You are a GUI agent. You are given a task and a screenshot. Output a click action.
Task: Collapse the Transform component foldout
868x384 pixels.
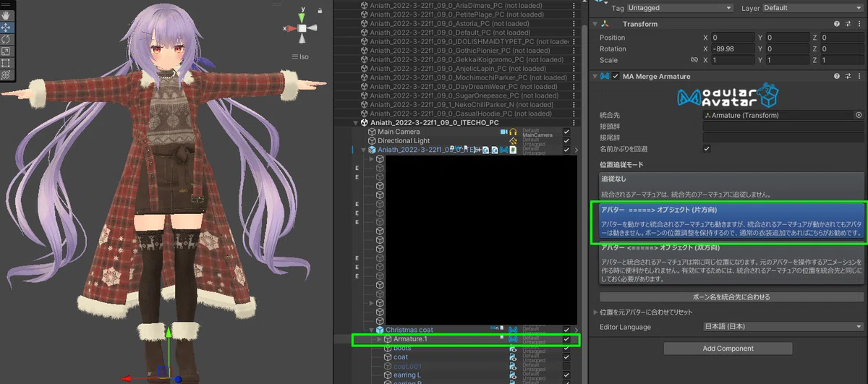pos(595,24)
